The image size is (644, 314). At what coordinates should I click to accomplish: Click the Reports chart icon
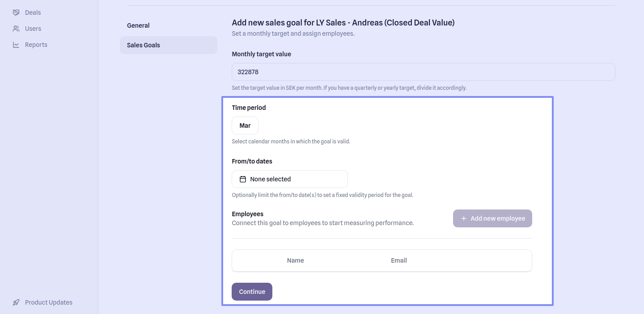16,45
